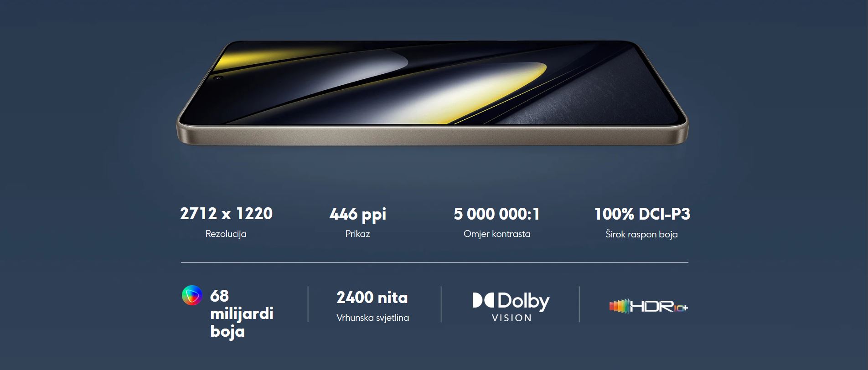Viewport: 868px width, 370px height.
Task: Click the Vrhunska svjetlina label
Action: click(x=372, y=318)
